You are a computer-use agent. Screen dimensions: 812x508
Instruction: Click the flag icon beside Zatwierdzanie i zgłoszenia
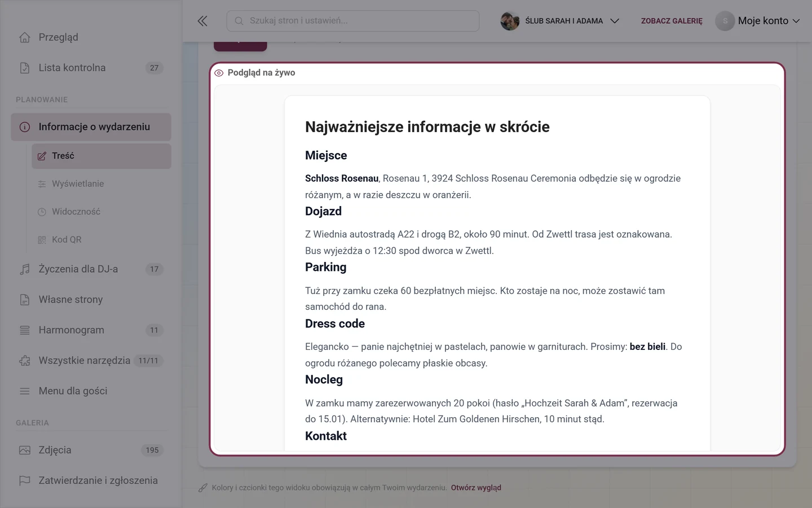click(25, 481)
